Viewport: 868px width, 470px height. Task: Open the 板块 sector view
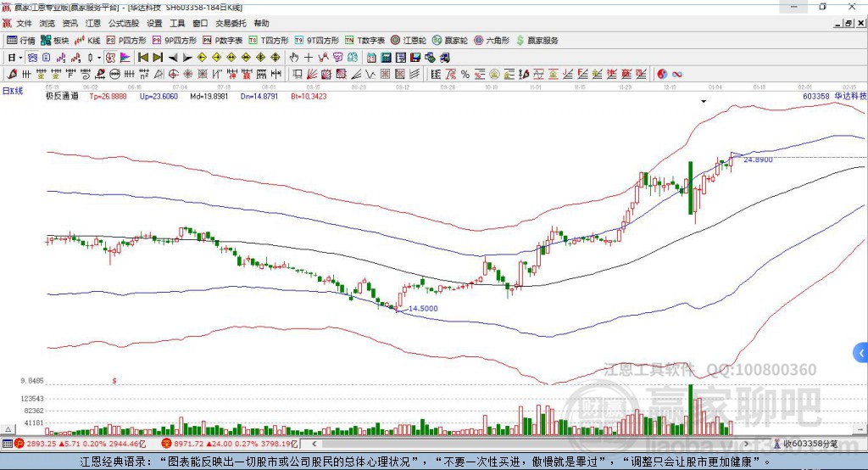tap(54, 41)
